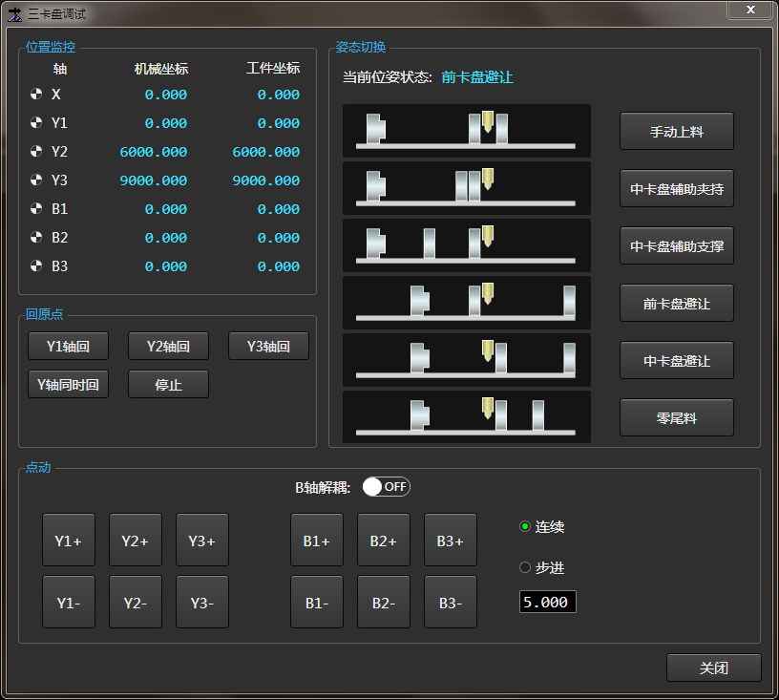The image size is (779, 700).
Task: Click the app icon in the title bar
Action: pos(14,11)
